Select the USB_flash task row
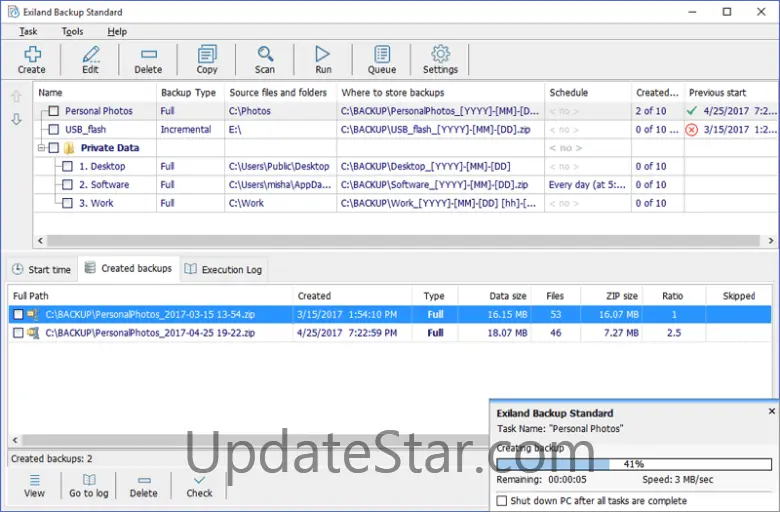Viewport: 780px width, 512px height. 405,129
